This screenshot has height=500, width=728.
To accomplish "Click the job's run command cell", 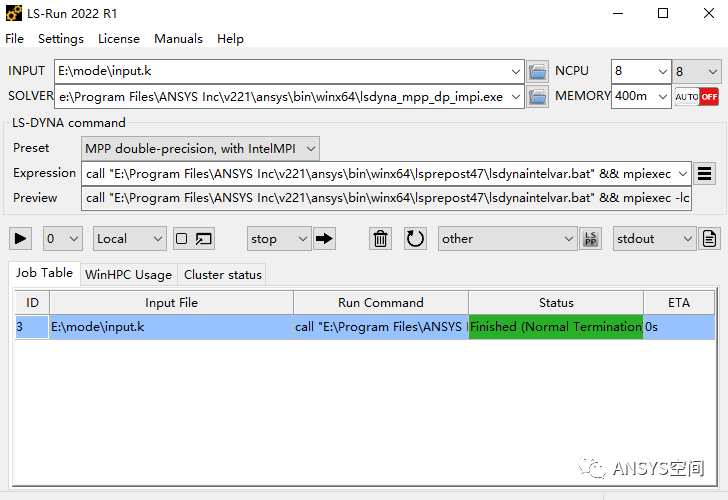I will pyautogui.click(x=381, y=327).
